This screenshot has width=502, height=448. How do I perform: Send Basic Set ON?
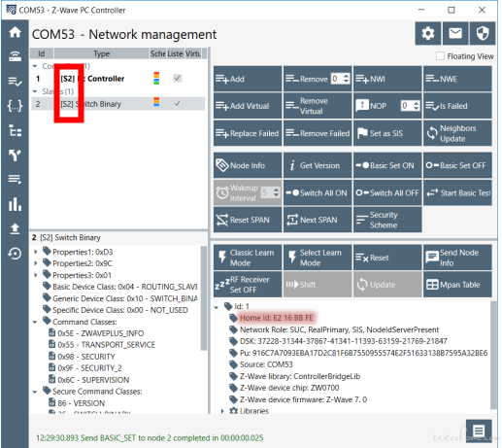(x=387, y=165)
